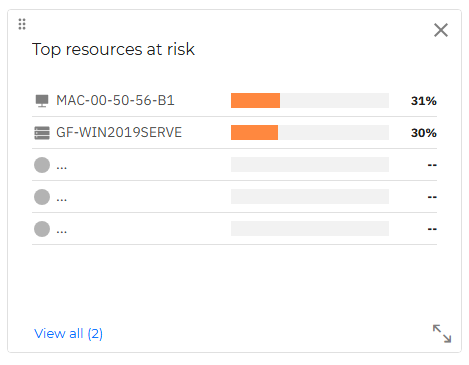Expand the widget with the arrows icon

(x=442, y=333)
